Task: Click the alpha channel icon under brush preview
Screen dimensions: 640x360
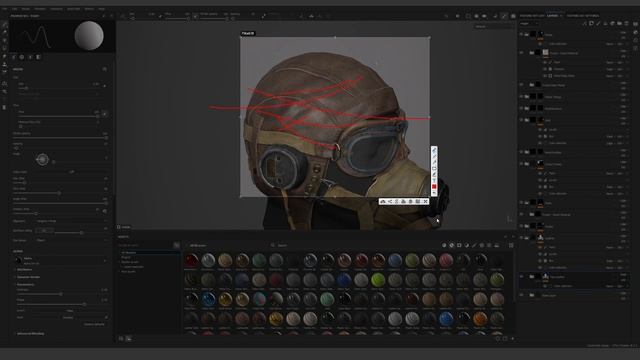Action: (x=22, y=57)
